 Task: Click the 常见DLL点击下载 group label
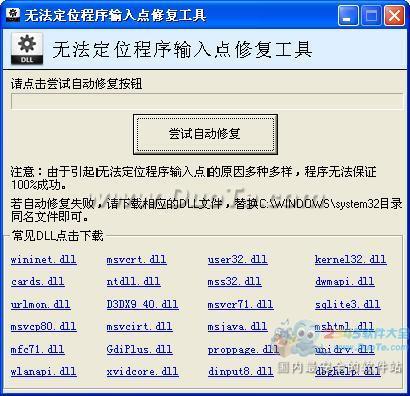(57, 236)
